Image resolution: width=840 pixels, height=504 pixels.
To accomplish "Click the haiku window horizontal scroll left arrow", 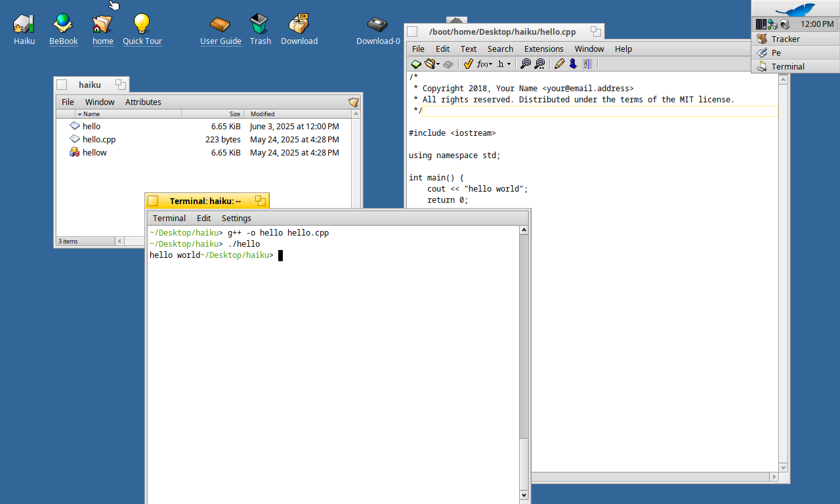I will tap(119, 241).
